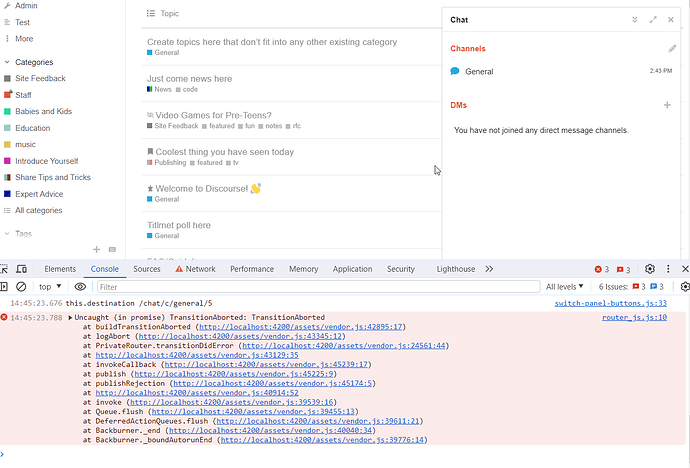Open the switch-panel-buttons.js:33 source link
Viewport: 690px width, 468px height.
pyautogui.click(x=610, y=303)
